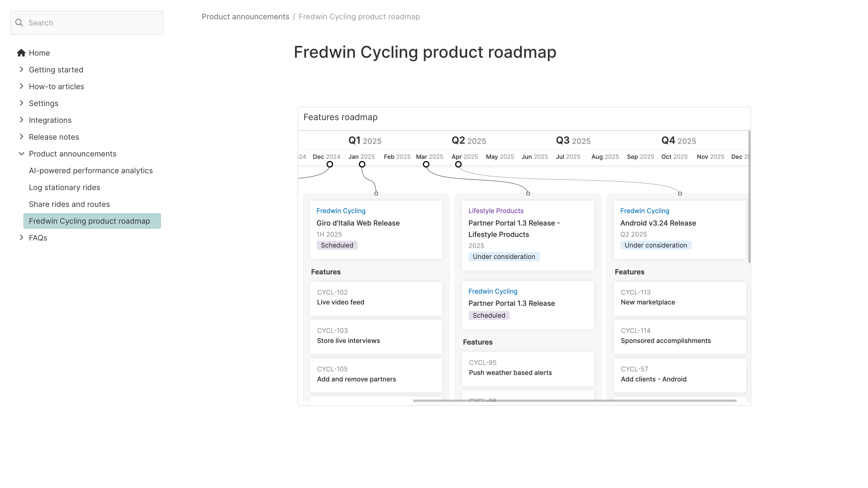Click the Scheduled badge on Giro d'Italia card
This screenshot has height=488, width=868.
[x=337, y=245]
